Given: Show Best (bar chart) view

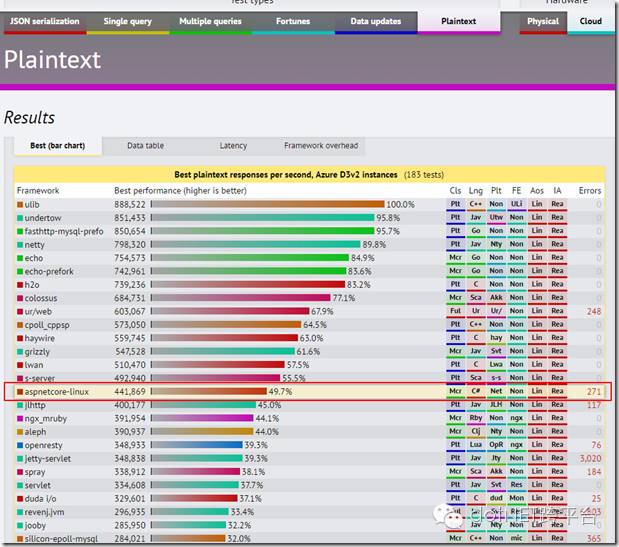Looking at the screenshot, I should [x=58, y=146].
